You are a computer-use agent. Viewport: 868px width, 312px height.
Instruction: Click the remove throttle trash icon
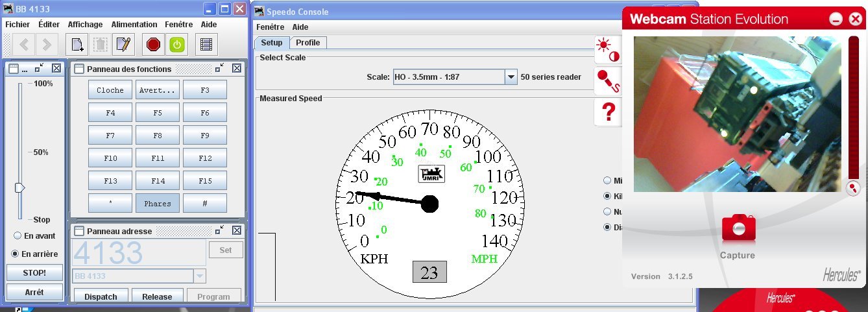pyautogui.click(x=100, y=45)
